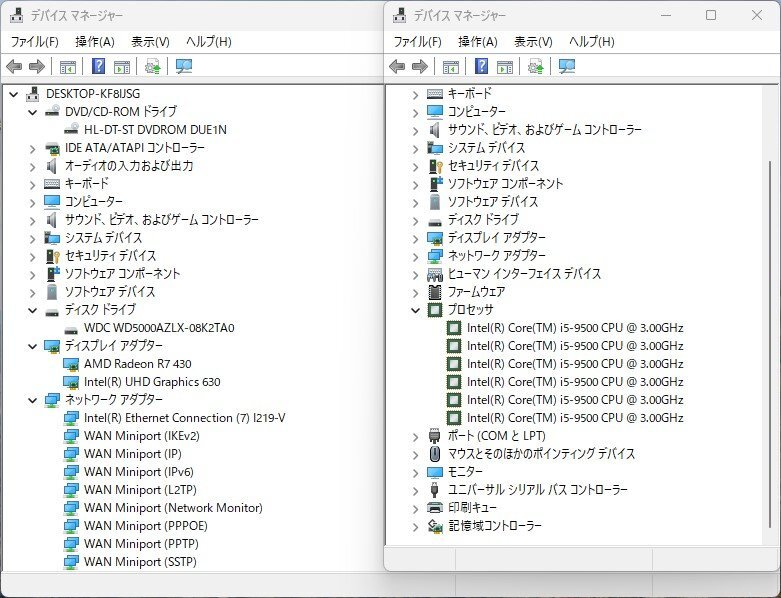
Task: Collapse ネットワーク アダプター in left window
Action: 32,400
